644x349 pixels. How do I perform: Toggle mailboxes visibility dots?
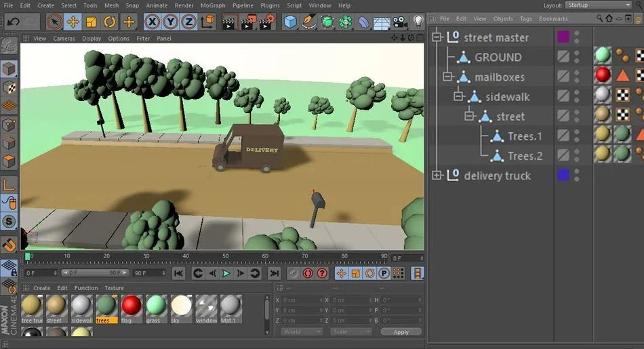tap(577, 76)
